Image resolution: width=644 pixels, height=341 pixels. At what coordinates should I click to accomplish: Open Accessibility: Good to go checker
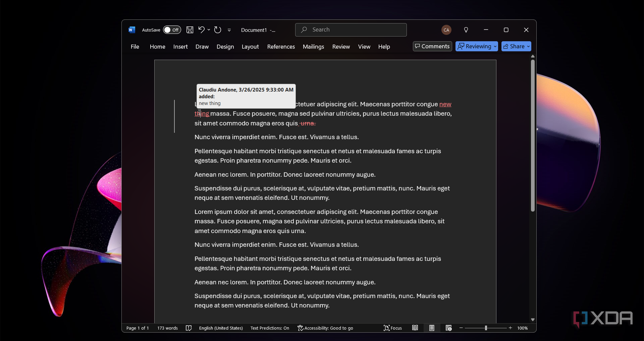[325, 328]
